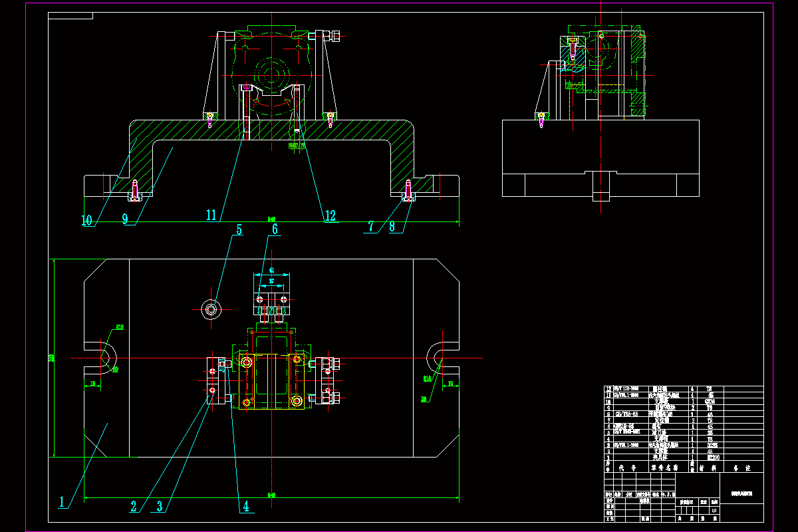Select part balloon number 6
Screen dimensions: 798x532
click(274, 229)
